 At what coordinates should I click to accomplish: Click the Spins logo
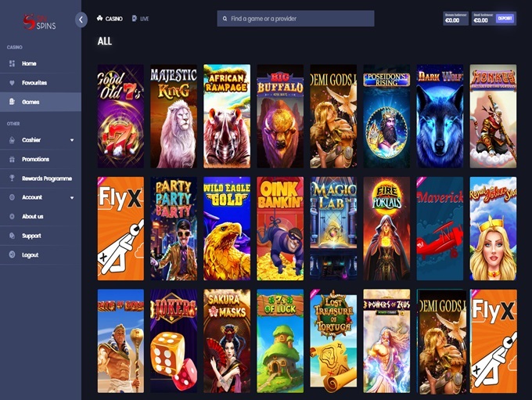click(x=38, y=20)
